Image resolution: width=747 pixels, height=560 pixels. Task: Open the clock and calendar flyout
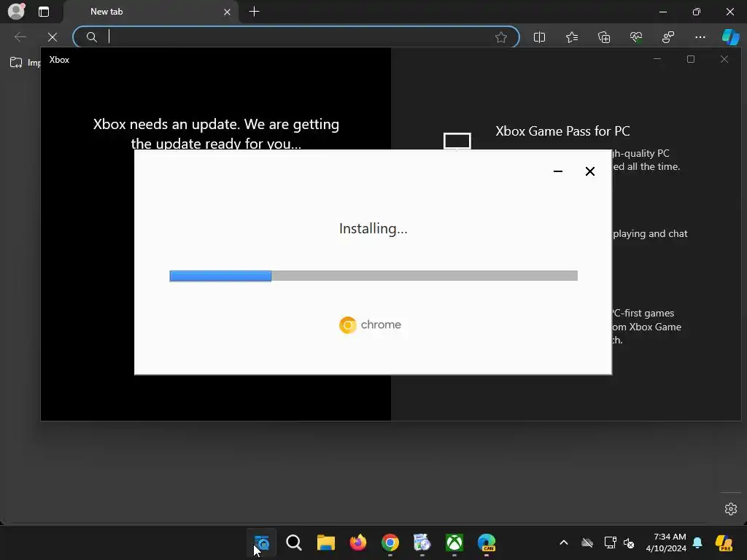[x=666, y=542]
